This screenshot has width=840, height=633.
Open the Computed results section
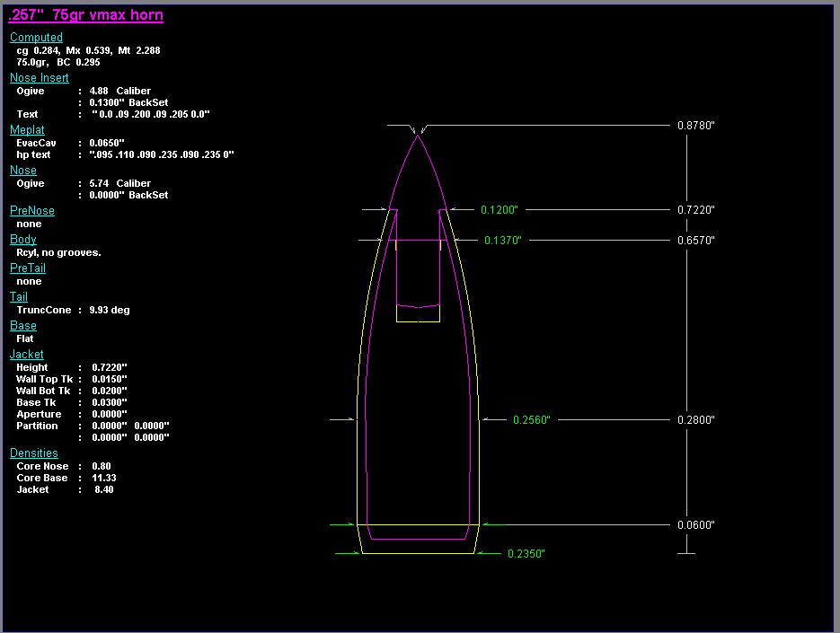pos(36,37)
